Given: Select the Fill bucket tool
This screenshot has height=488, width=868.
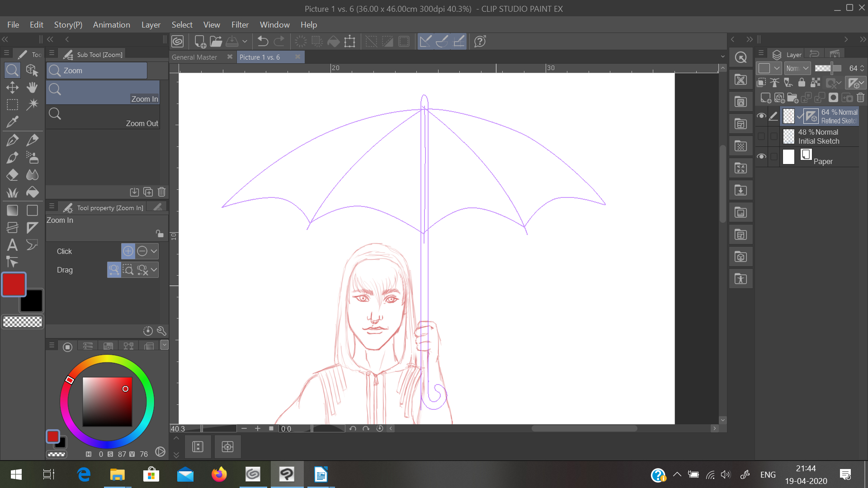Looking at the screenshot, I should (x=32, y=192).
